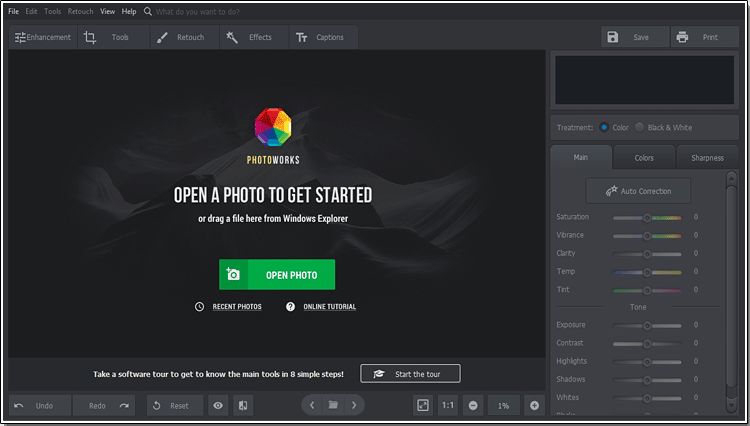Click the 1% zoom value box
The image size is (750, 426).
pyautogui.click(x=504, y=405)
